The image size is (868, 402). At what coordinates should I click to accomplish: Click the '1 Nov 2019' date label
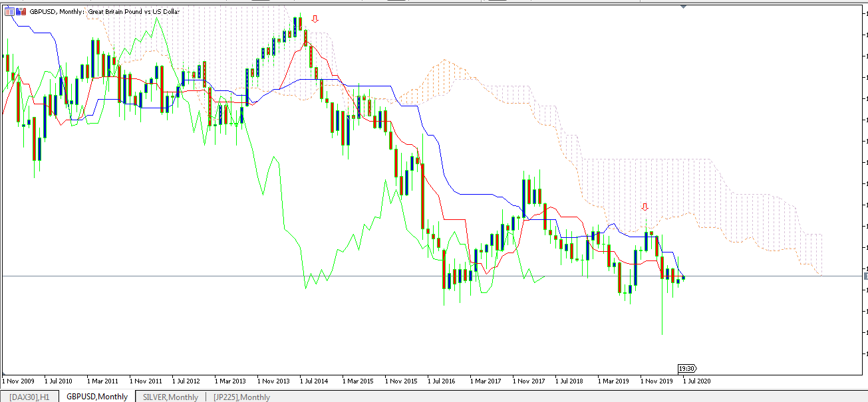coord(656,381)
